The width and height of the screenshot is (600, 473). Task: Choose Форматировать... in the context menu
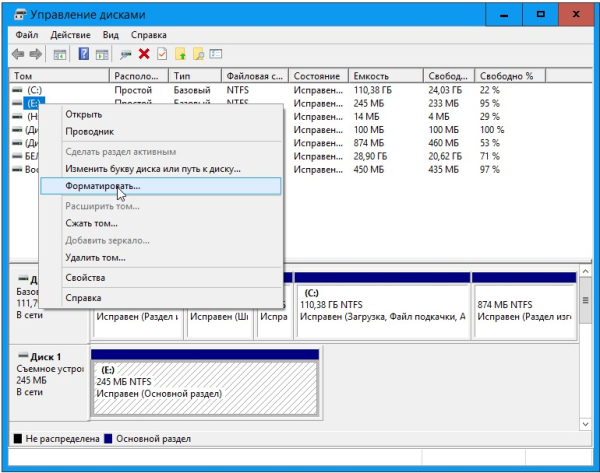pos(161,186)
